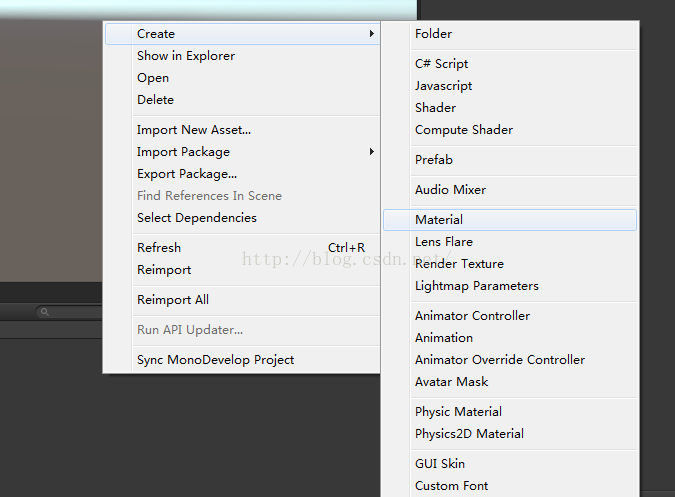Screen dimensions: 675x497
Task: Open the Import Package submenu
Action: [242, 152]
